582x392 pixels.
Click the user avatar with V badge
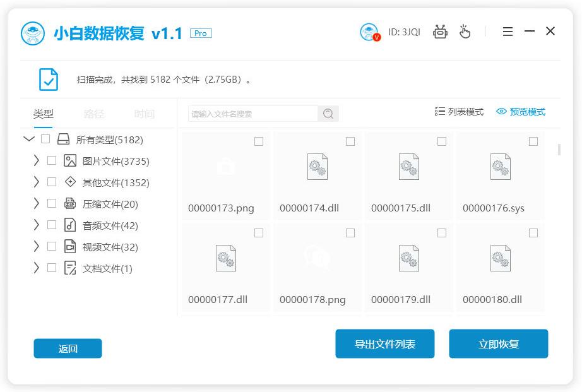pyautogui.click(x=369, y=31)
